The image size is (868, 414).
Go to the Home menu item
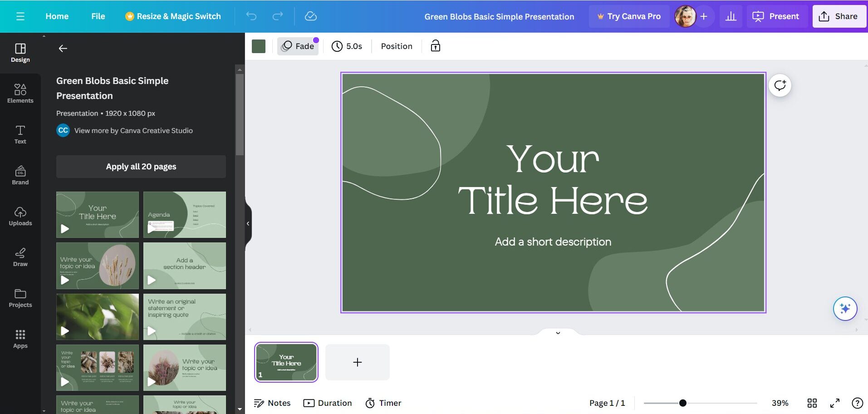click(57, 16)
